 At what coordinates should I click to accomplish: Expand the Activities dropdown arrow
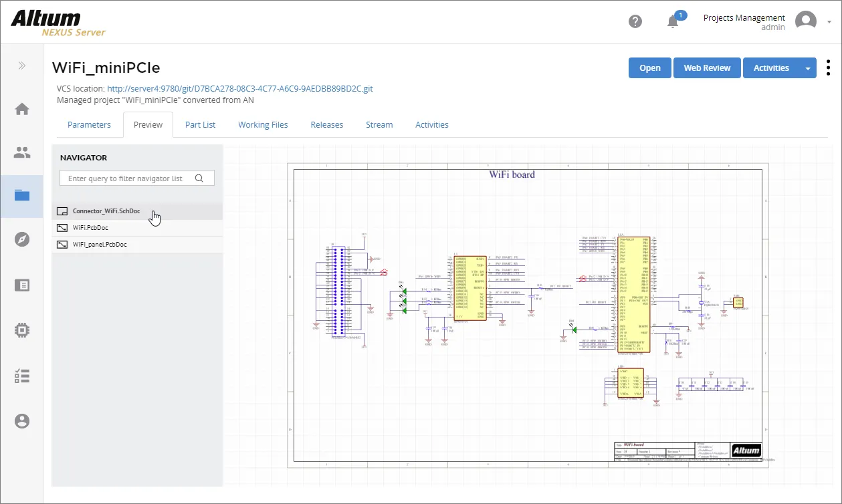coord(808,68)
